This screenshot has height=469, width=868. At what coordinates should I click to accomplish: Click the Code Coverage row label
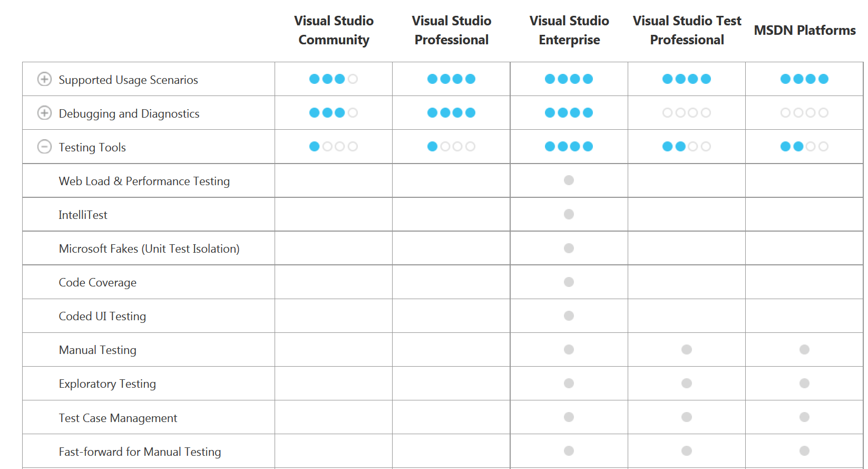97,282
